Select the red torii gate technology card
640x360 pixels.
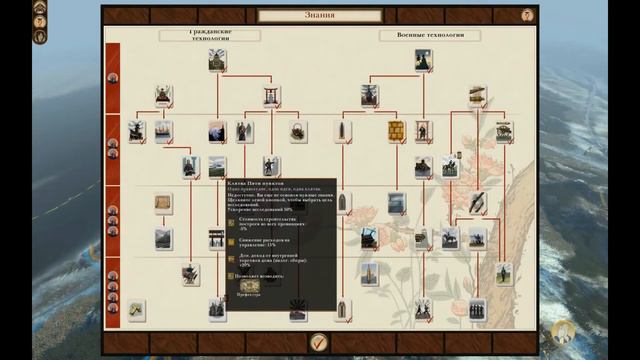click(271, 96)
